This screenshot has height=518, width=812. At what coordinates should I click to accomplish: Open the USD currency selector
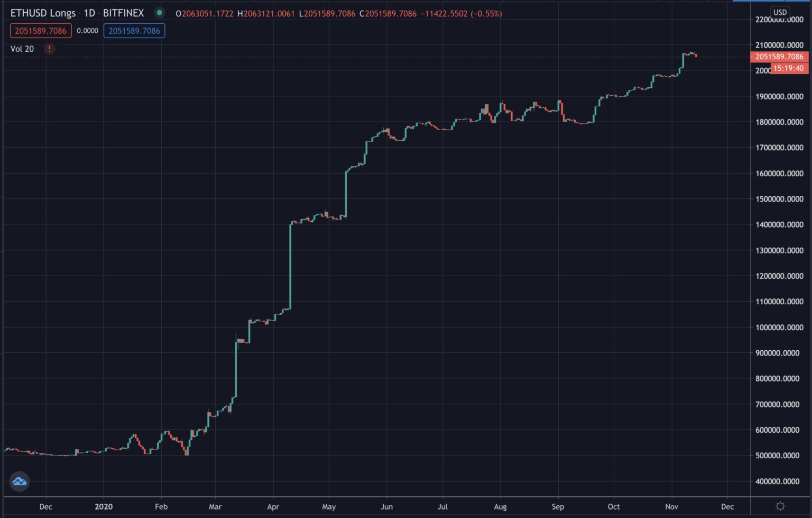tap(780, 12)
